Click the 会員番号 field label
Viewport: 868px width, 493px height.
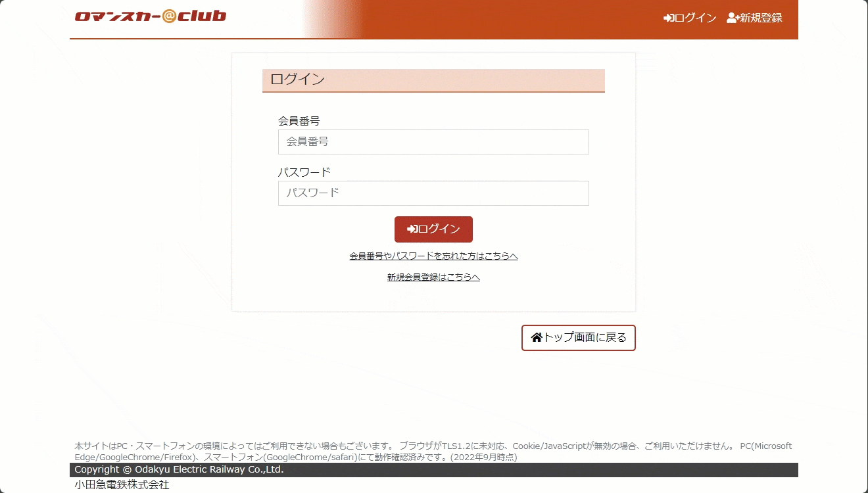[x=299, y=121]
